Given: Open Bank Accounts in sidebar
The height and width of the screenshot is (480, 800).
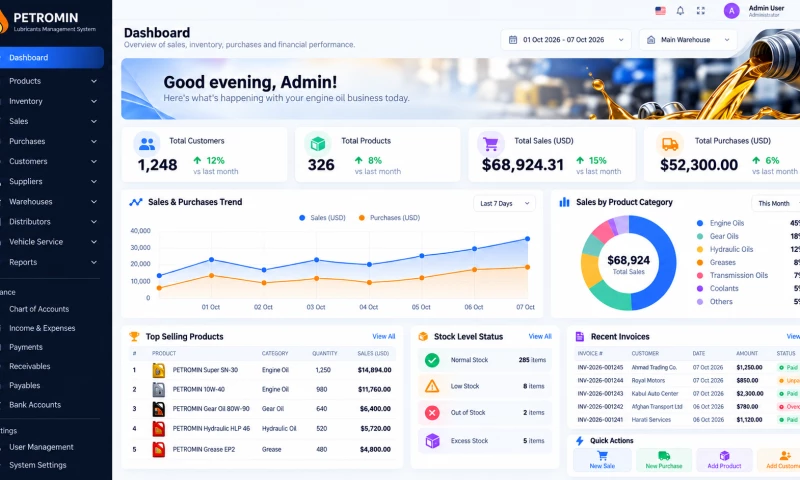Looking at the screenshot, I should point(35,405).
